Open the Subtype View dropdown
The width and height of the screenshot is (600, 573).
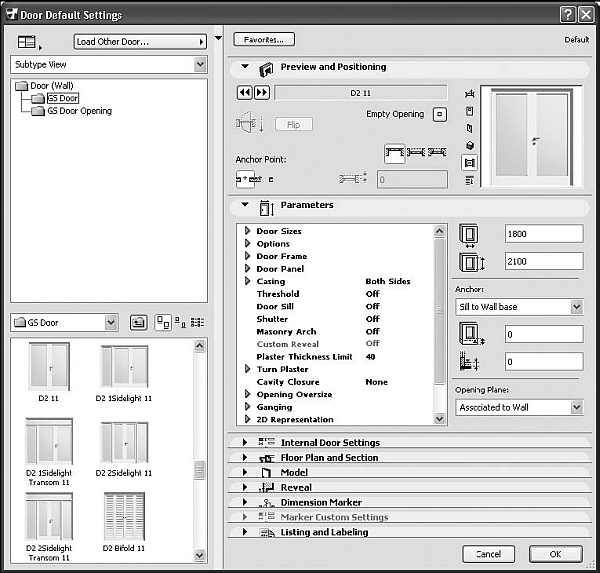[x=109, y=63]
